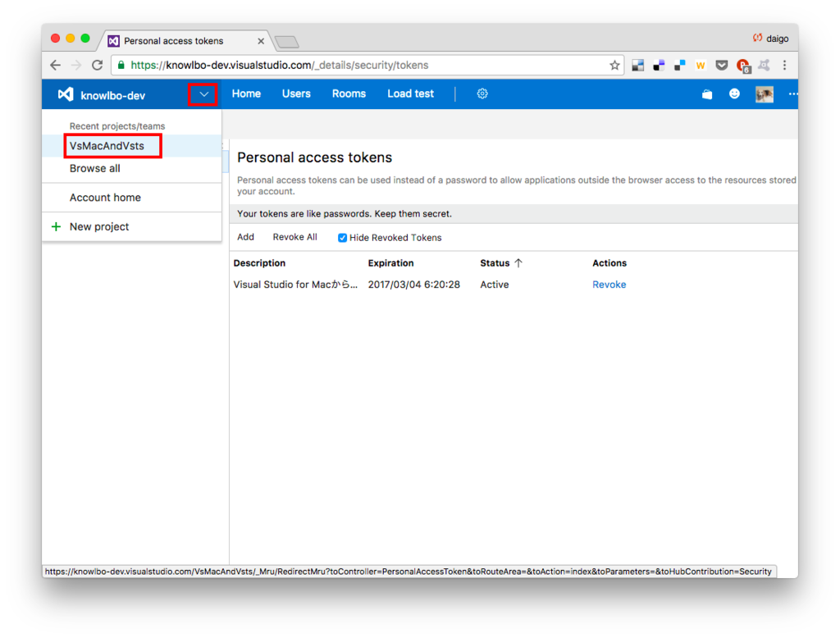Open the project selector dropdown chevron

tap(203, 94)
